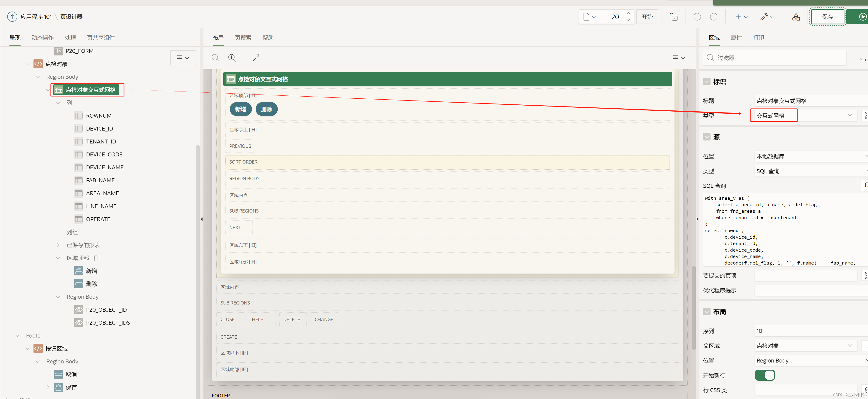Expand the 保存 button node in tree
This screenshot has width=868, height=399.
tap(48, 387)
